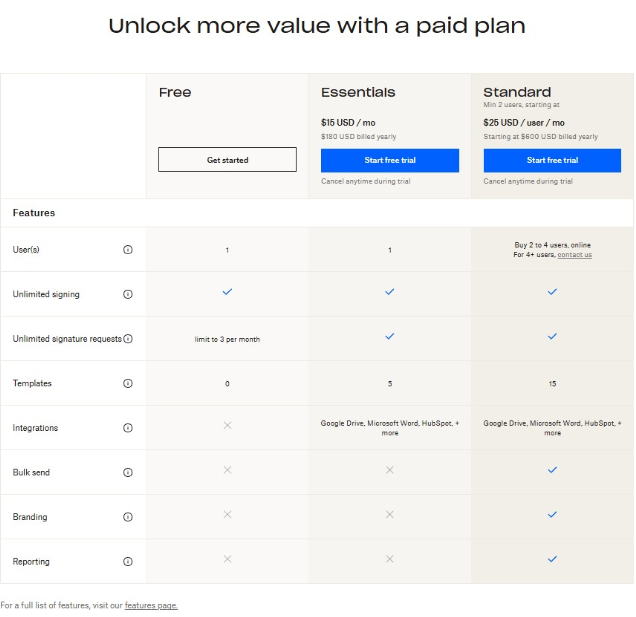Image resolution: width=636 pixels, height=617 pixels.
Task: Show the Integrations info tooltip icon
Action: 128,428
